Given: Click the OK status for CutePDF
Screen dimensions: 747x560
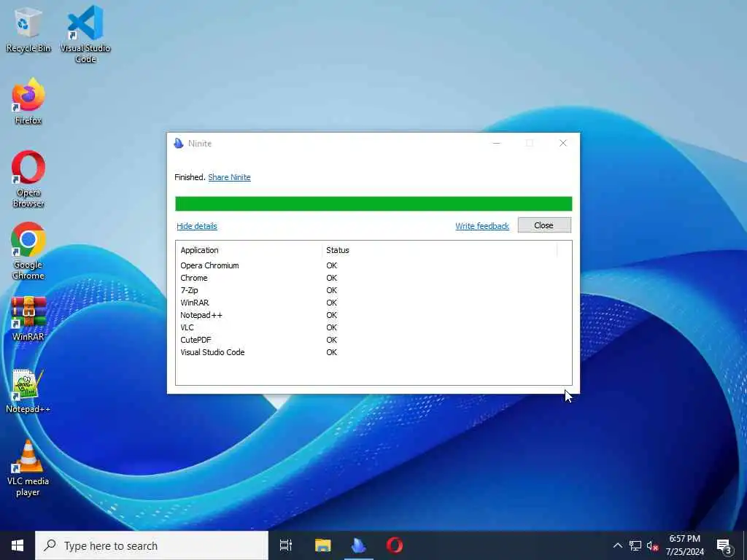Looking at the screenshot, I should click(x=332, y=340).
